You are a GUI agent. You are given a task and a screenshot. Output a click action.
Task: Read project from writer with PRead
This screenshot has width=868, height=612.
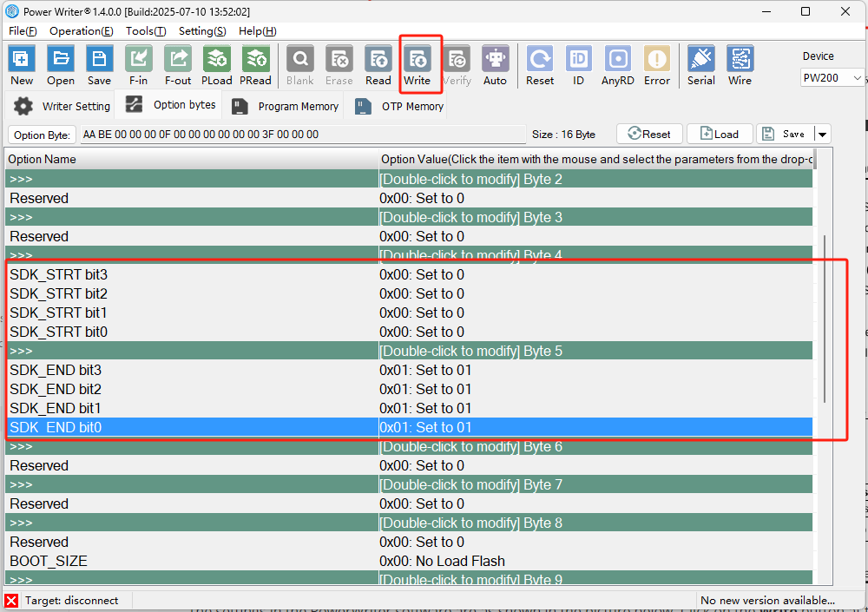coord(255,65)
